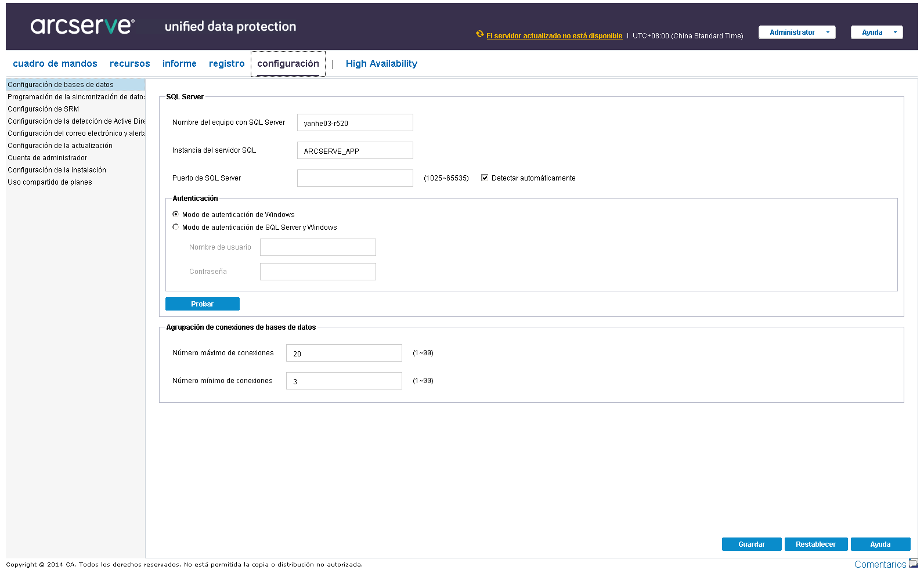Select Uso compartido de planes
Image resolution: width=924 pixels, height=570 pixels.
pos(50,182)
